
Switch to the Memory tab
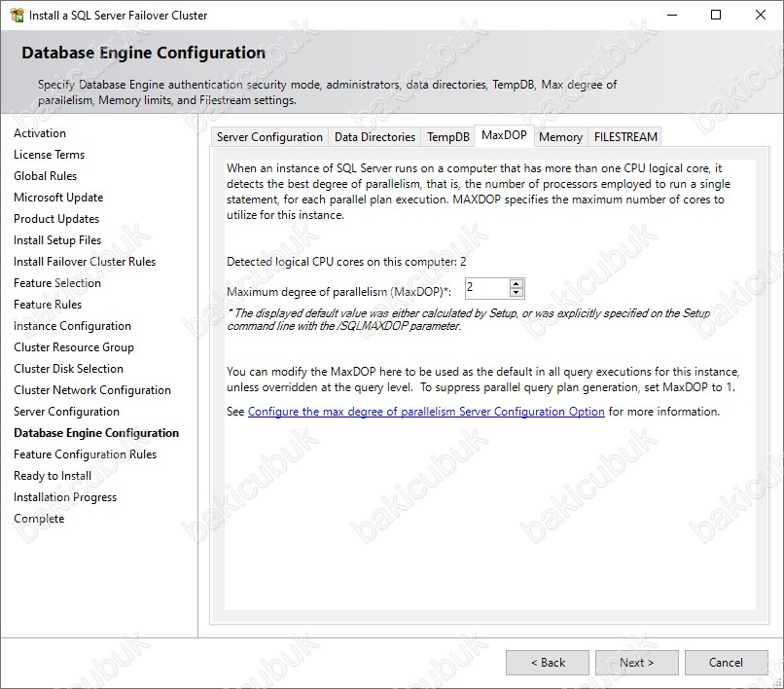(560, 137)
